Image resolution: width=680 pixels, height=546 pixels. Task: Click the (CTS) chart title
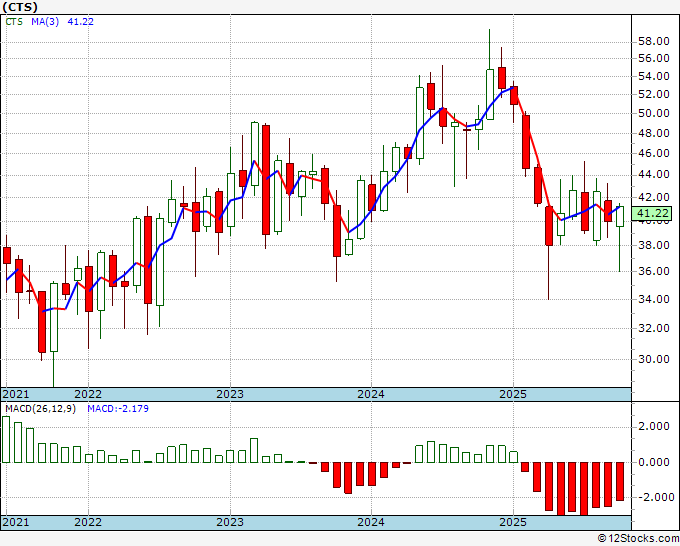click(x=20, y=7)
